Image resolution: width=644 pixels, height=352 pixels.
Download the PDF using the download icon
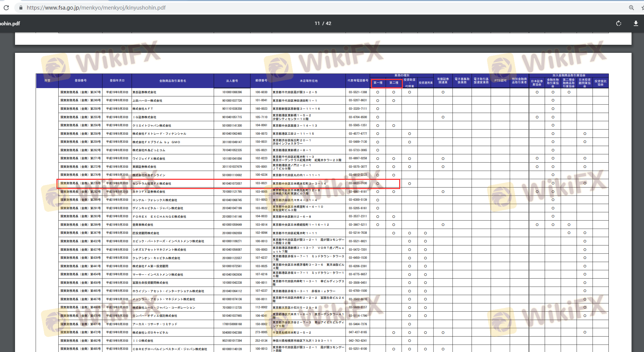636,23
